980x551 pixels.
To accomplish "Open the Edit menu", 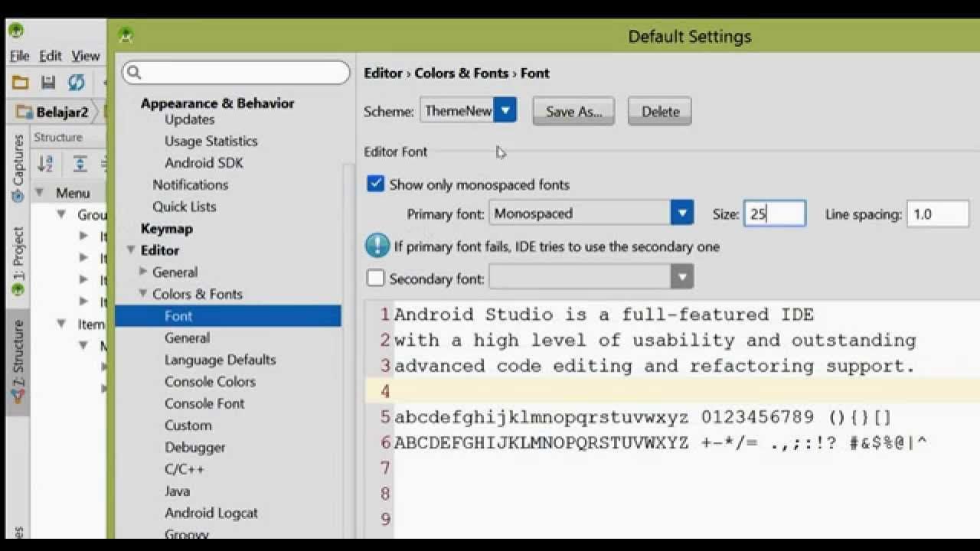I will click(51, 56).
